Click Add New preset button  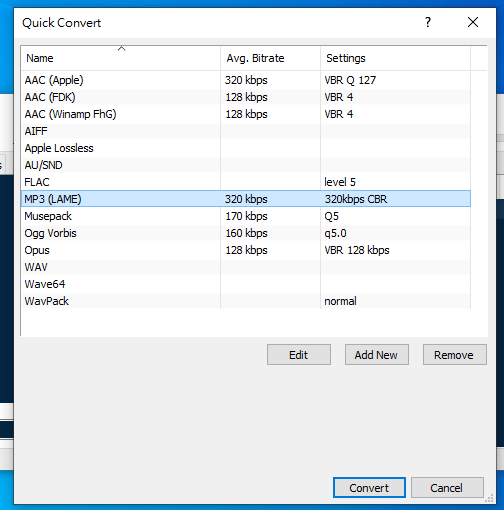click(x=377, y=355)
